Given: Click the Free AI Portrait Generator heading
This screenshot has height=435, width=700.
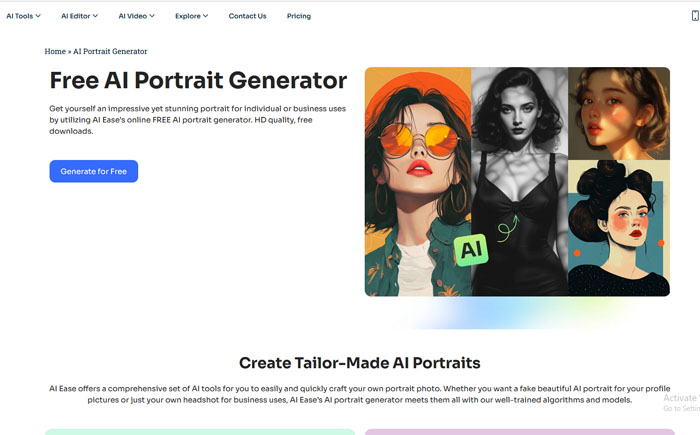Looking at the screenshot, I should (198, 80).
